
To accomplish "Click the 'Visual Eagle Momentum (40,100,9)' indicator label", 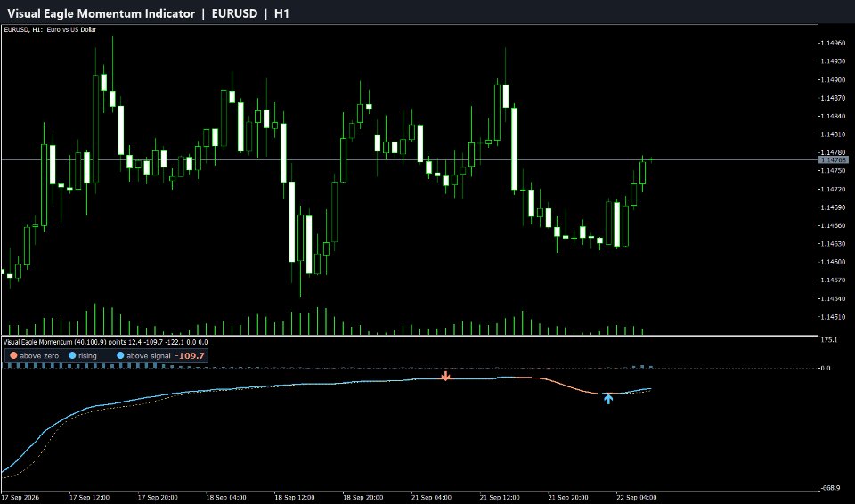I will [55, 342].
